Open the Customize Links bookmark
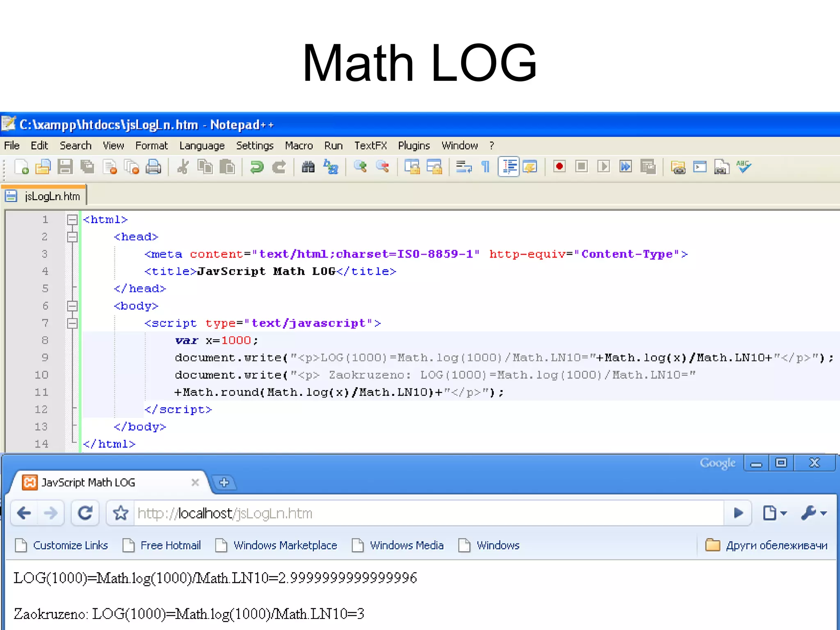840x630 pixels. [62, 546]
